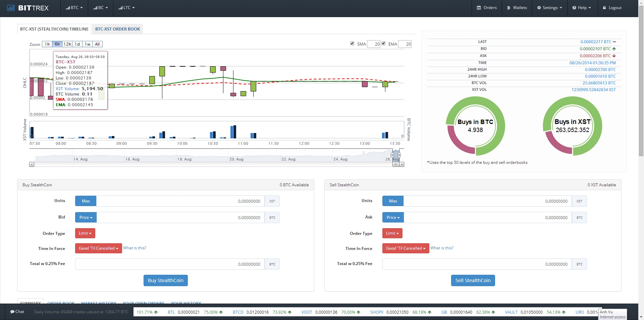Switch to BTC-XST Order Book tab
The width and height of the screenshot is (644, 320).
click(117, 29)
